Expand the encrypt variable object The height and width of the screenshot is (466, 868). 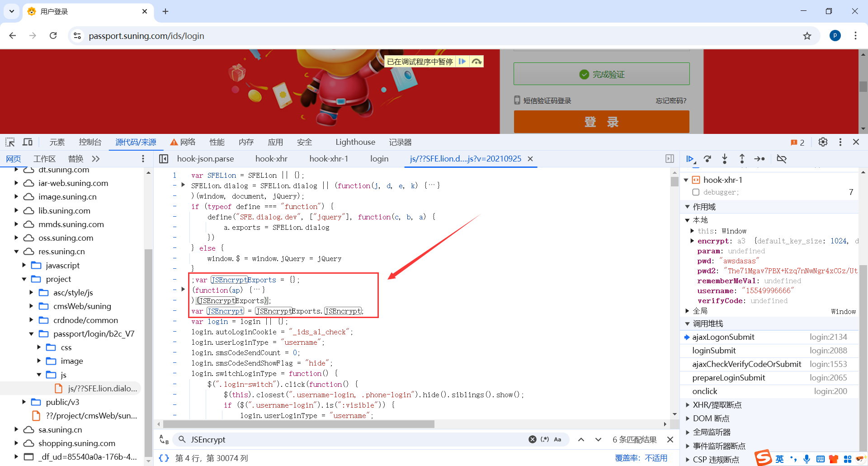coord(692,241)
